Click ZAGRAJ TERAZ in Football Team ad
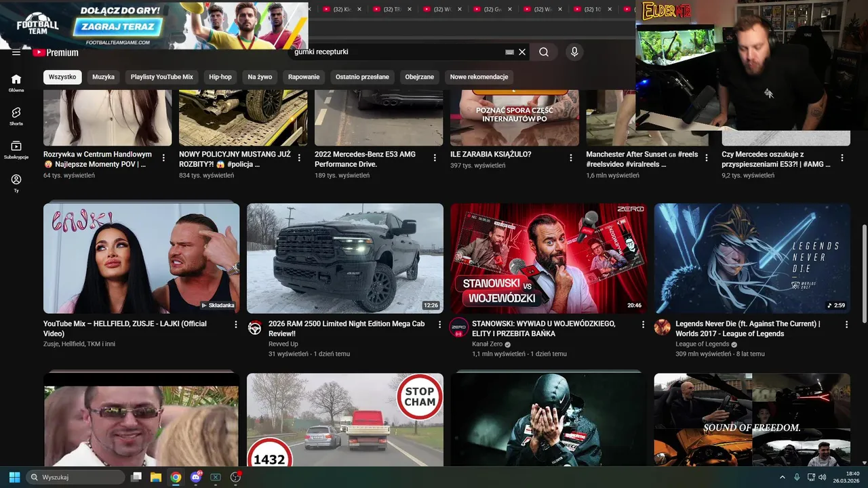This screenshot has width=868, height=488. pyautogui.click(x=118, y=27)
